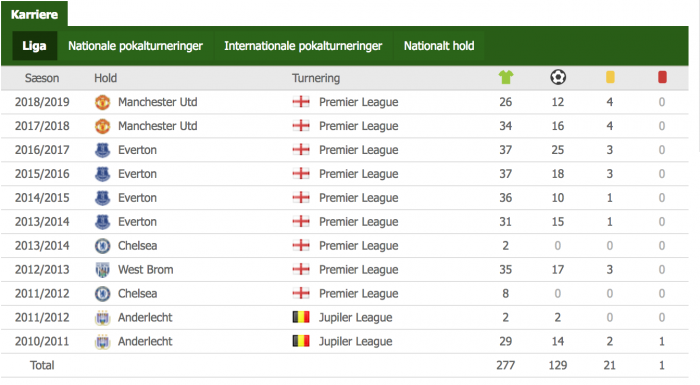This screenshot has height=385, width=700.
Task: Open Jupiler League link in 2010/2011 row
Action: 355,342
